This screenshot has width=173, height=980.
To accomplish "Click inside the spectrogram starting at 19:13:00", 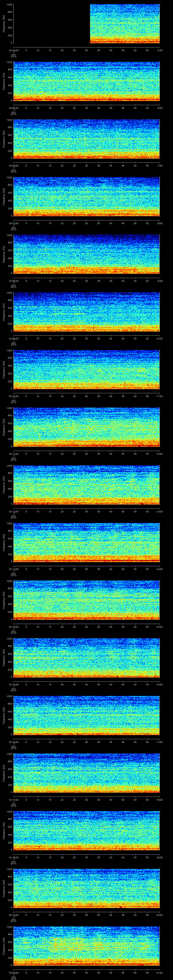I will point(87,543).
